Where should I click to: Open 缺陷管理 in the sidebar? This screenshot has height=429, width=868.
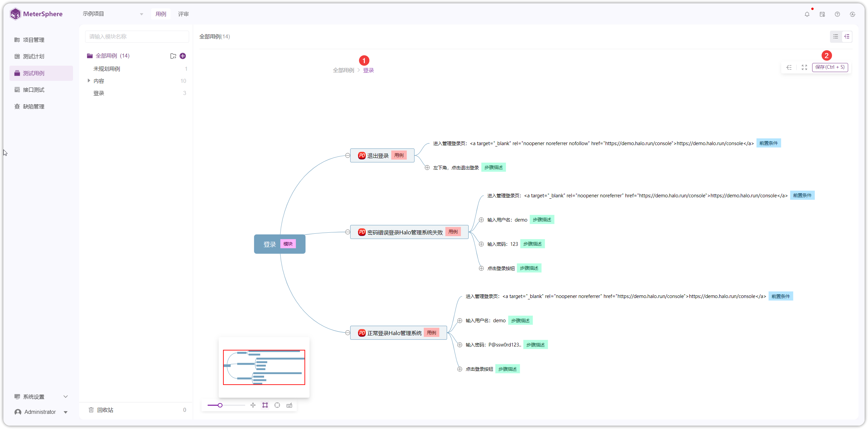41,106
